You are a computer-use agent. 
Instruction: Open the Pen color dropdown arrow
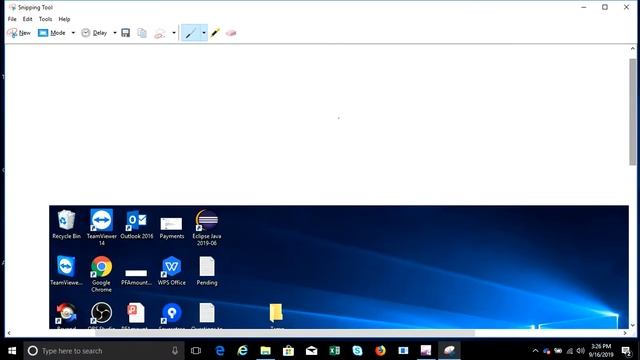(x=204, y=33)
